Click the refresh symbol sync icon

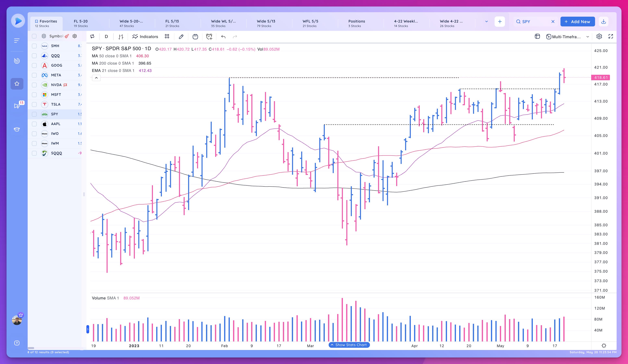[92, 37]
